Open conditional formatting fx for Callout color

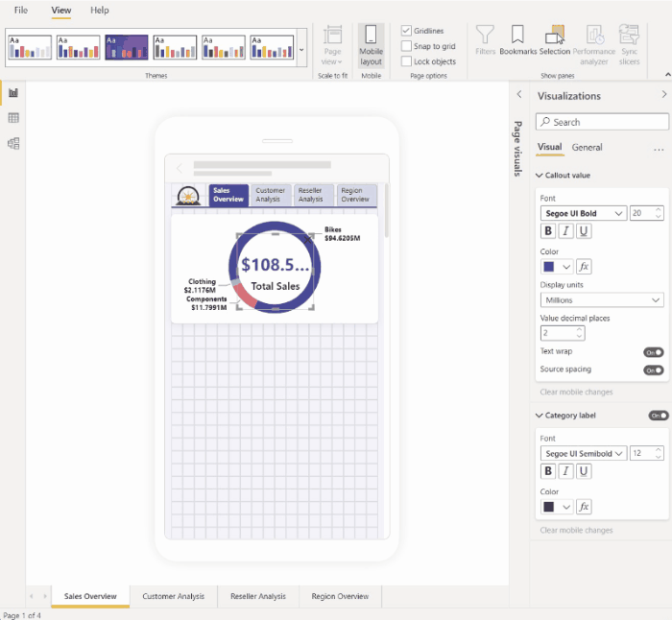click(x=584, y=267)
